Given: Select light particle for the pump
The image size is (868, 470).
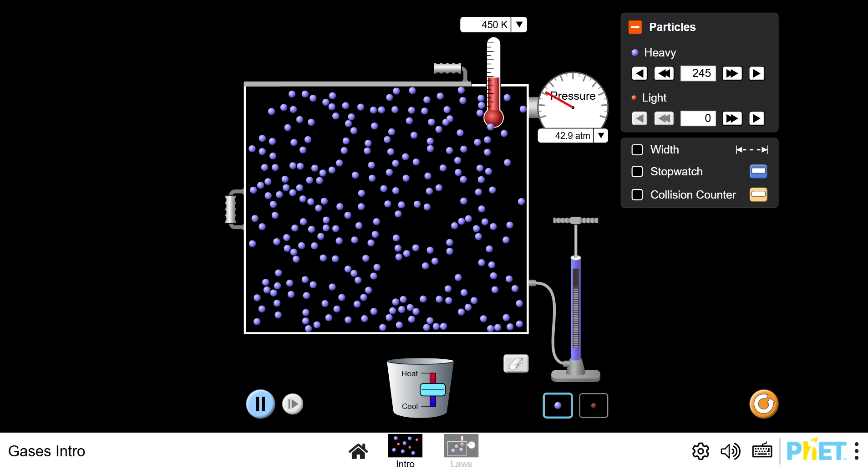Looking at the screenshot, I should pyautogui.click(x=594, y=405).
